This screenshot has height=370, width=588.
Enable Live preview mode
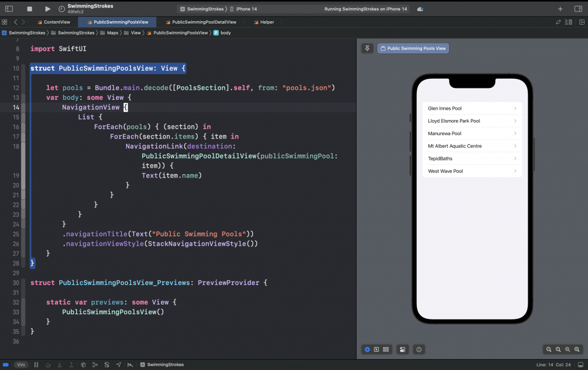point(367,349)
